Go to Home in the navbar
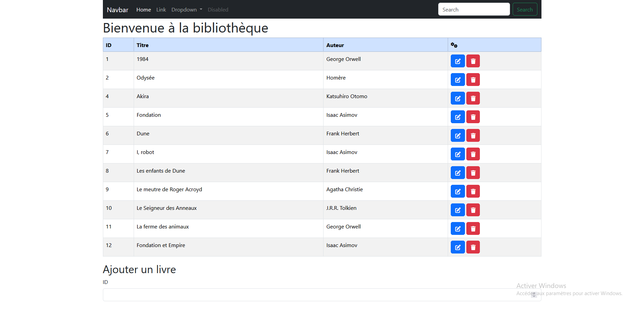The height and width of the screenshot is (309, 644). click(143, 10)
